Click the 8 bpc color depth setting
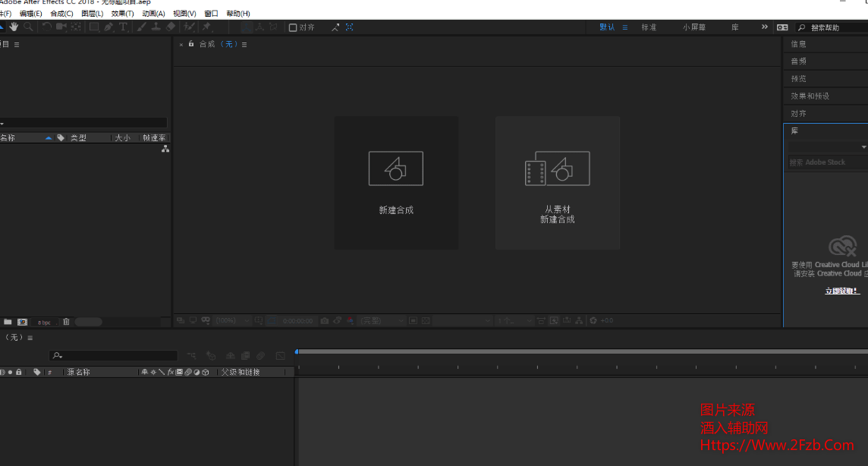This screenshot has height=466, width=868. [44, 323]
